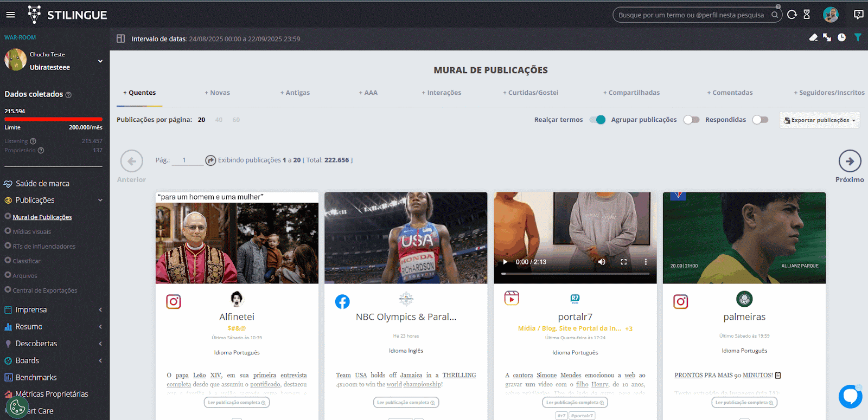Click the hourglass icon in the top bar
Viewport: 868px width, 420px height.
[807, 15]
